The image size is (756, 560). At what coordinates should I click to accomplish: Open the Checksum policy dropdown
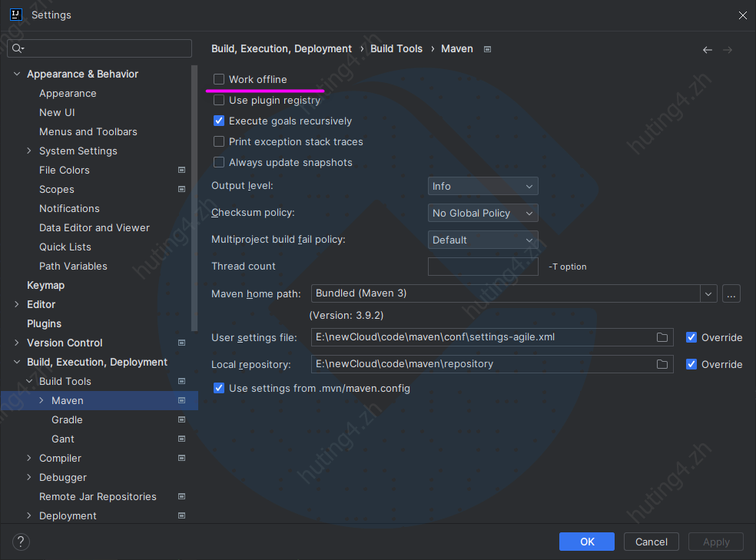coord(482,213)
